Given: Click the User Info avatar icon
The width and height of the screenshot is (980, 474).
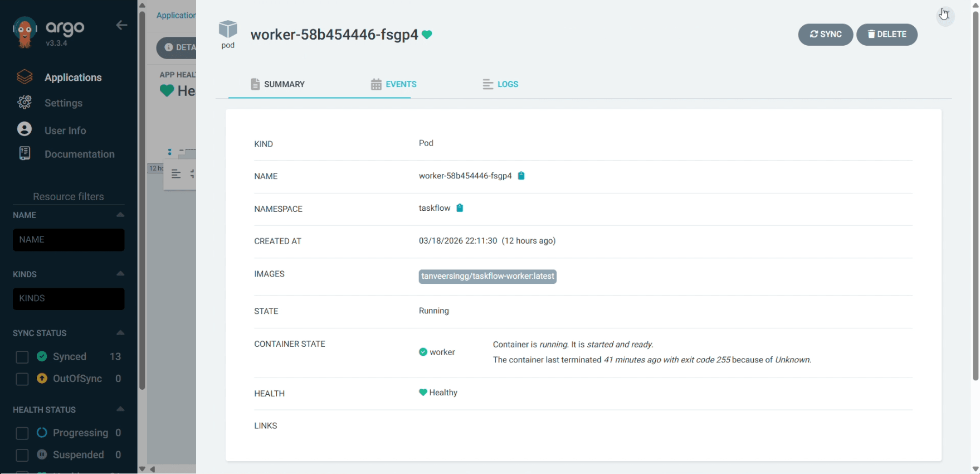Looking at the screenshot, I should pos(25,129).
